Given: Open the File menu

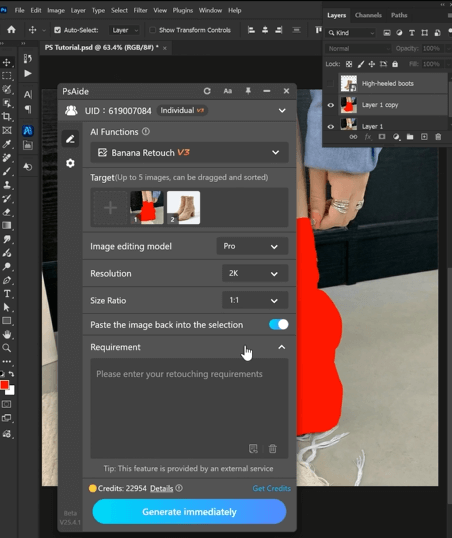Looking at the screenshot, I should 19,10.
